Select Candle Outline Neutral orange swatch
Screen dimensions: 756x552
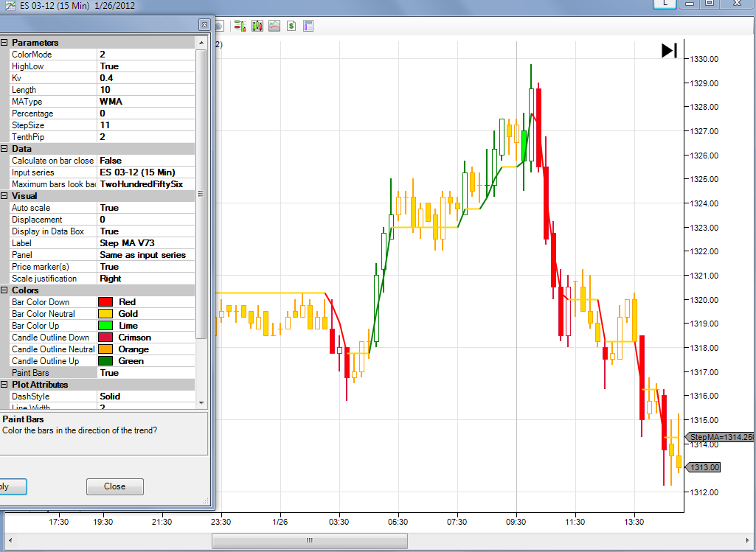coord(105,349)
